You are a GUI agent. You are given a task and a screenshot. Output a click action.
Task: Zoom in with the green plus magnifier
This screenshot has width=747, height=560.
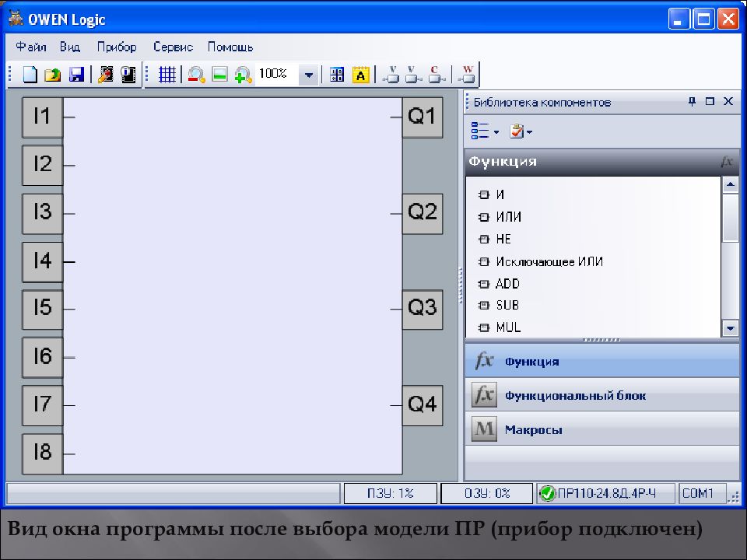[x=243, y=75]
